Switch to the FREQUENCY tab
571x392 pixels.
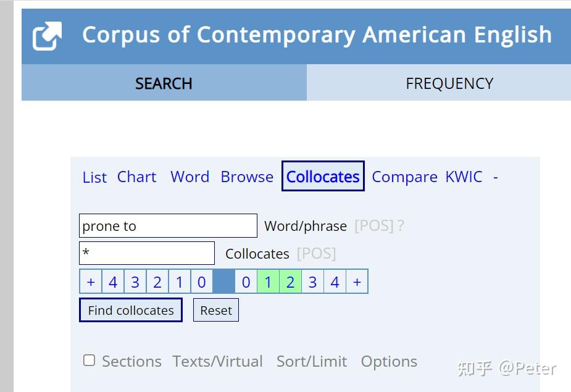(x=449, y=83)
